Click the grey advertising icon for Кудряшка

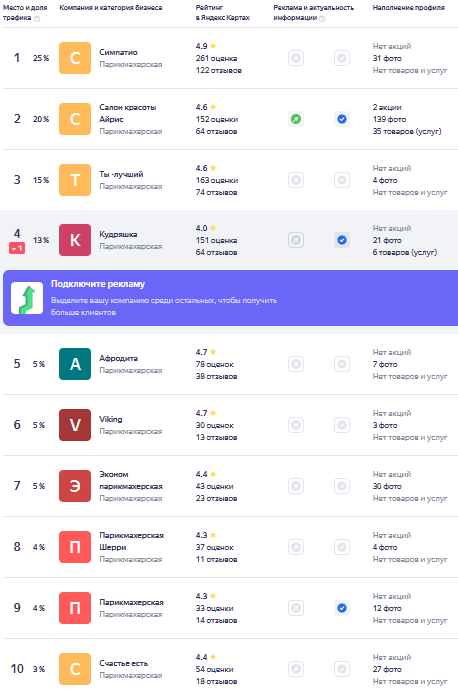coord(296,240)
